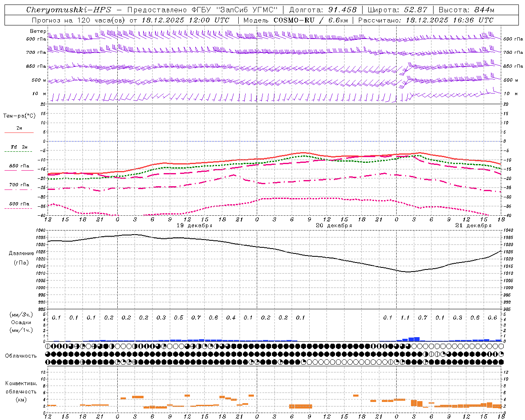Click the (мм/3ч.) unit label
This screenshot has height=420, width=525.
click(21, 315)
